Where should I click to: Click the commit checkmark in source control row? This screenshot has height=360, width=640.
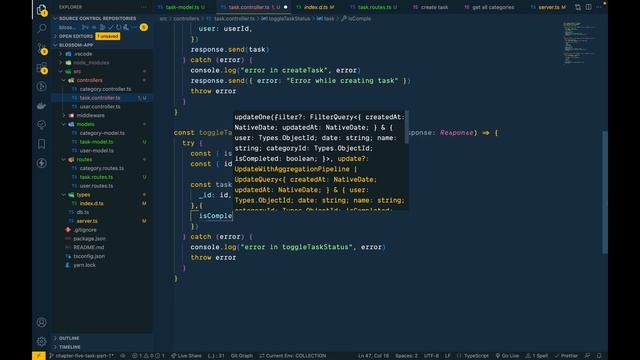coord(111,27)
